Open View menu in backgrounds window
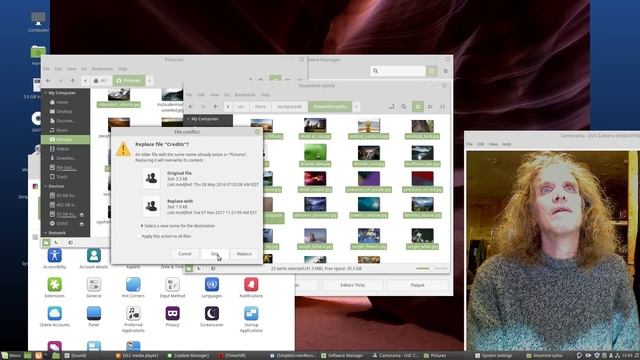Viewport: 640px width, 360px height. [214, 95]
